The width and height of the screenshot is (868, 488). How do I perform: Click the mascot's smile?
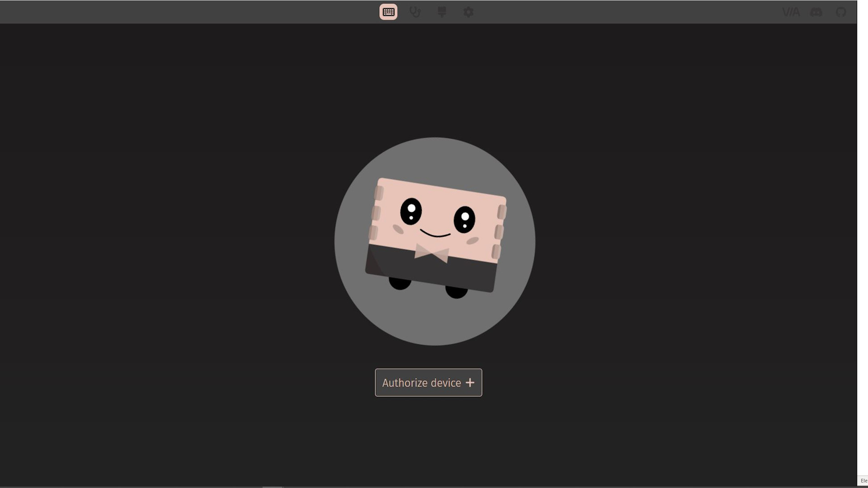point(435,234)
